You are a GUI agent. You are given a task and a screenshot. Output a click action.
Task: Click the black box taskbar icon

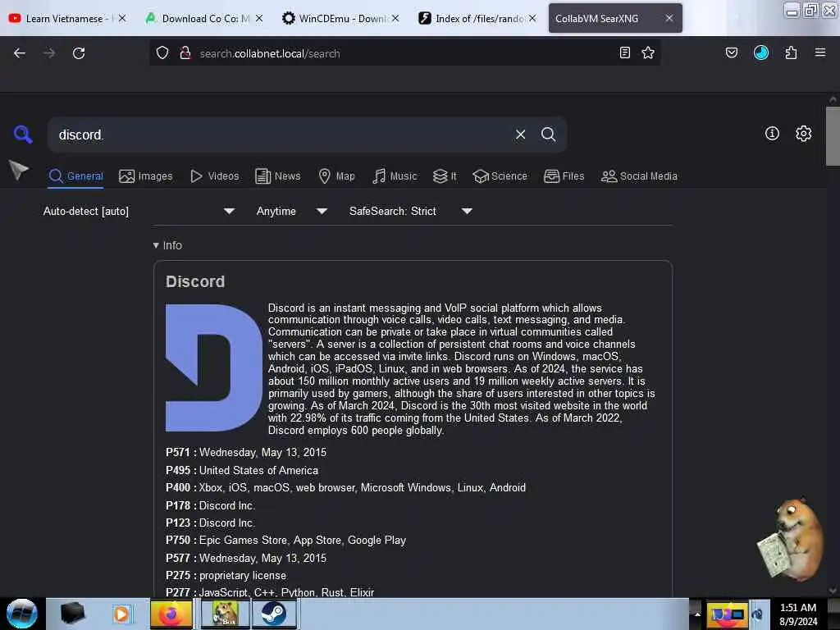[x=72, y=614]
